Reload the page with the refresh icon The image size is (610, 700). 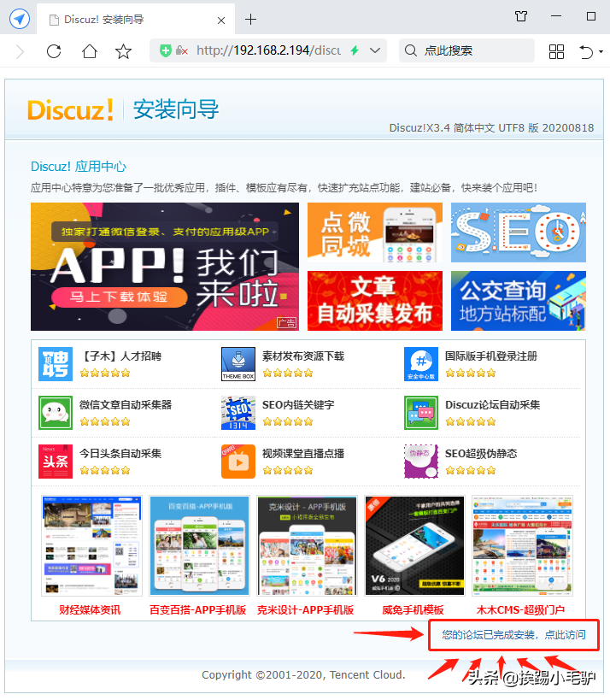(54, 51)
